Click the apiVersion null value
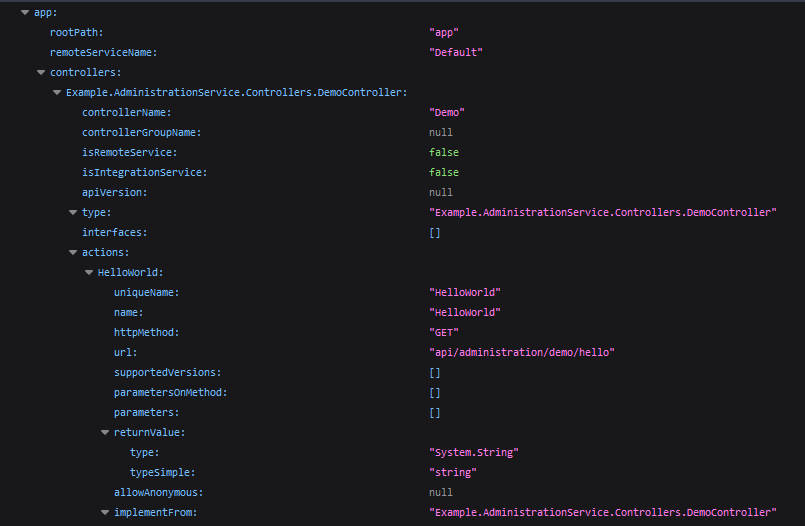 (440, 193)
